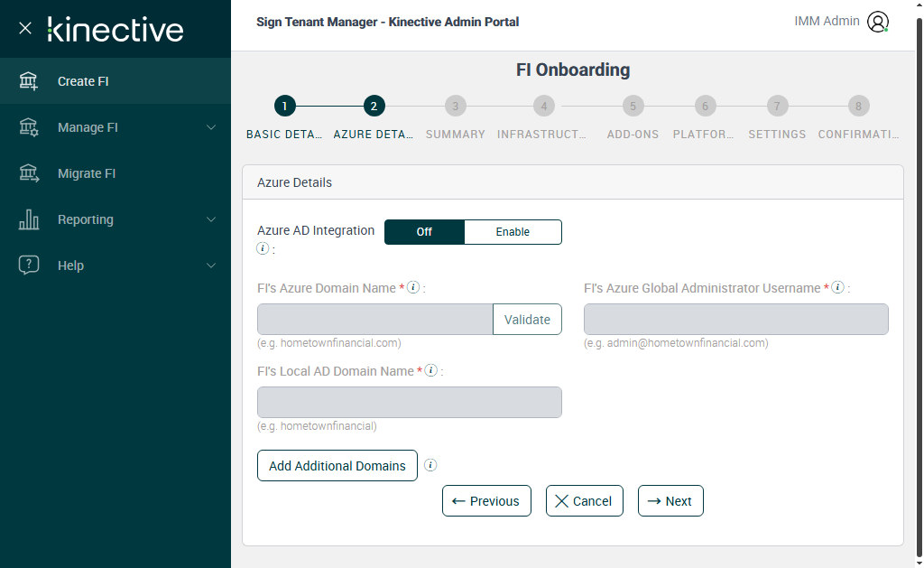Select Enable for Azure AD Integration
Screen dimensions: 924x568
point(513,232)
